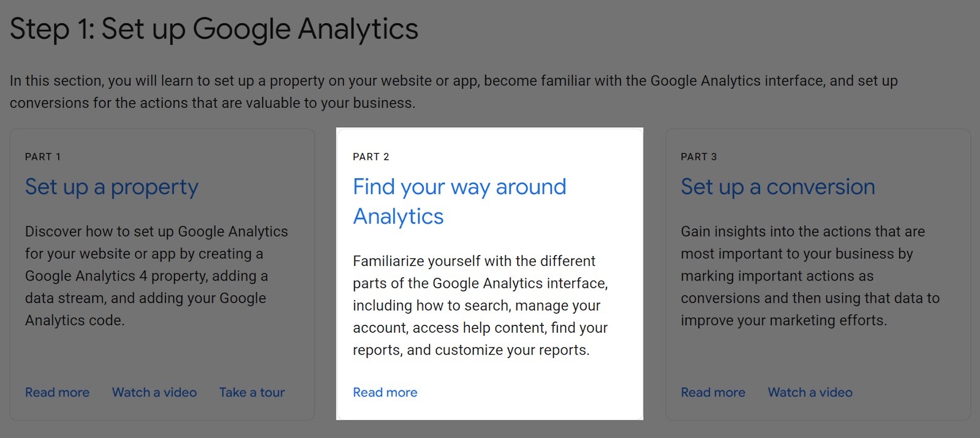
Task: Click the Part 3 conversion card
Action: 817,274
